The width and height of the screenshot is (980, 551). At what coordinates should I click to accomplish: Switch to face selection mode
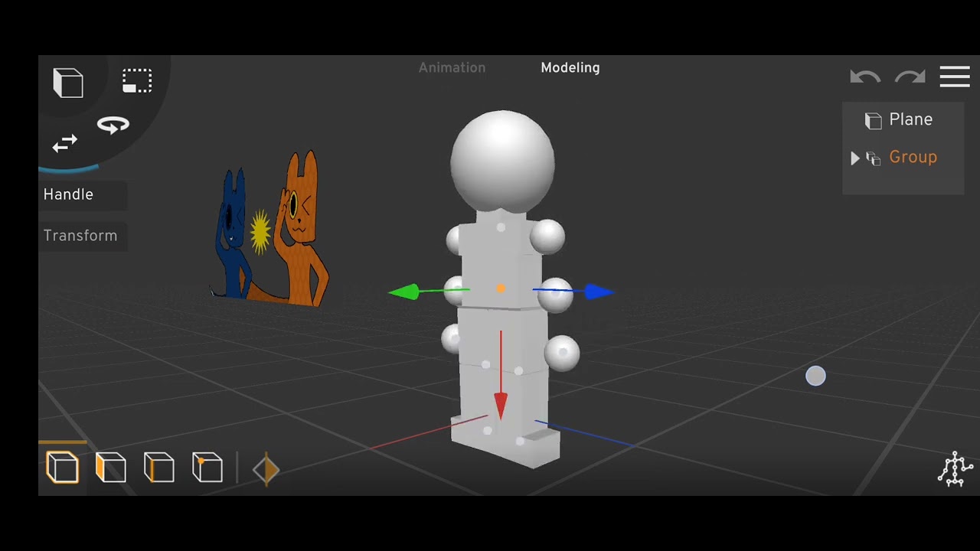pyautogui.click(x=111, y=468)
